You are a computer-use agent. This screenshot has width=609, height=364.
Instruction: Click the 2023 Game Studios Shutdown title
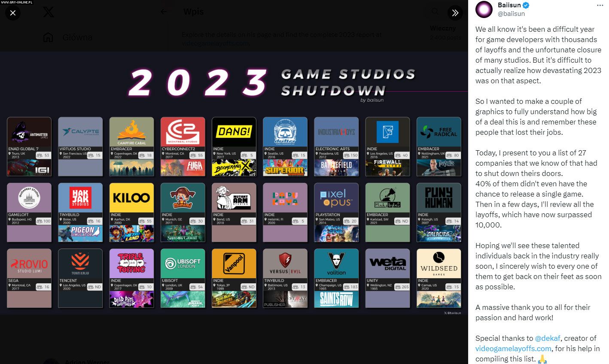coord(272,82)
